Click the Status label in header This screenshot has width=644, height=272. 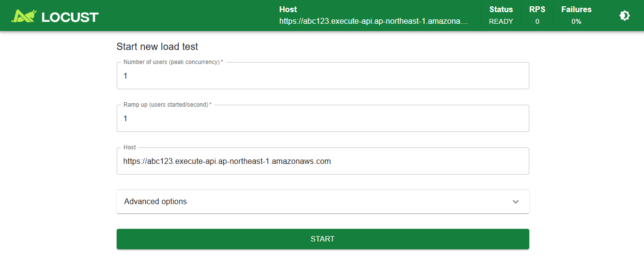pyautogui.click(x=501, y=9)
